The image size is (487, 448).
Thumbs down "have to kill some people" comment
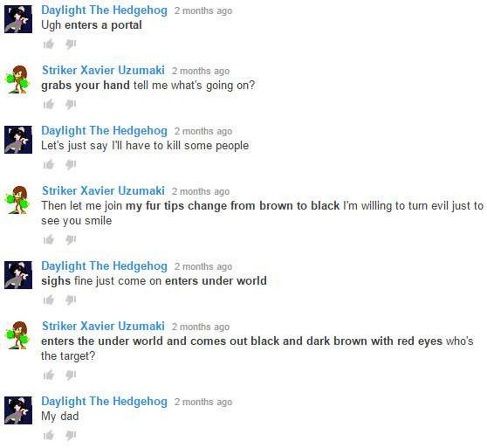[71, 165]
